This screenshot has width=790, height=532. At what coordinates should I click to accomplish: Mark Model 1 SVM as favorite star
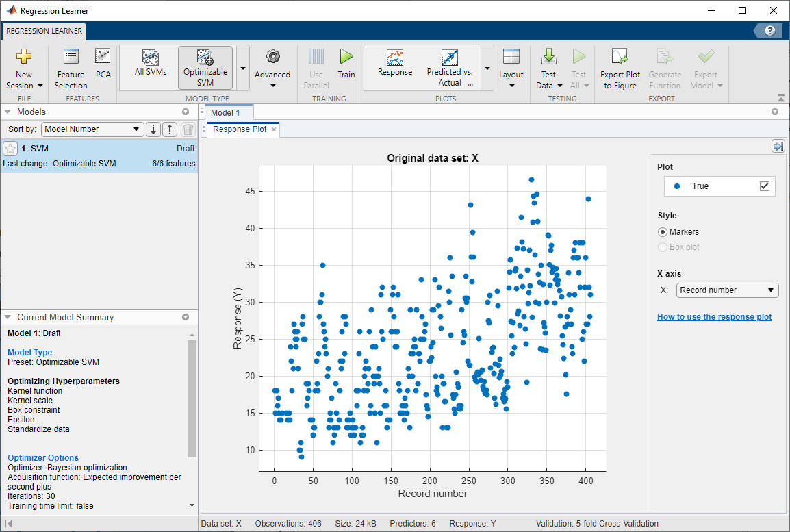(10, 149)
